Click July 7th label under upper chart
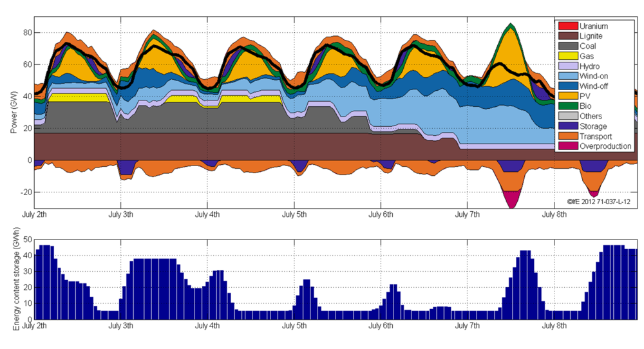644x349 pixels. [468, 214]
